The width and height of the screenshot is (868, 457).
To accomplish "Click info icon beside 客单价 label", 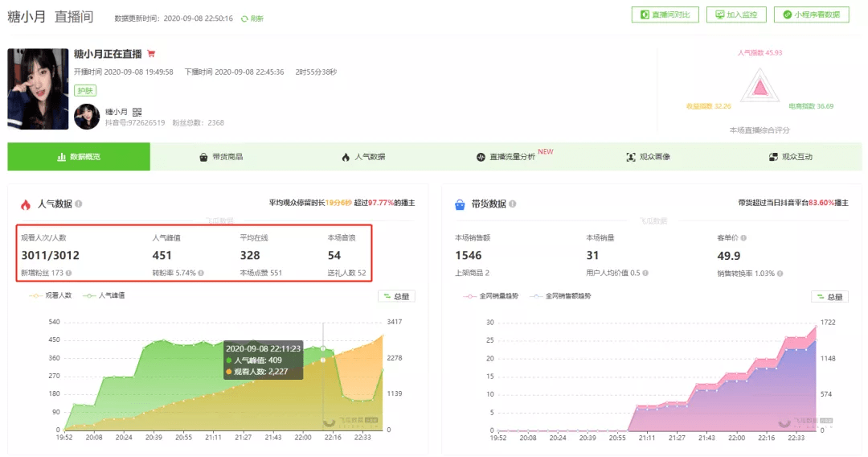I will [743, 237].
